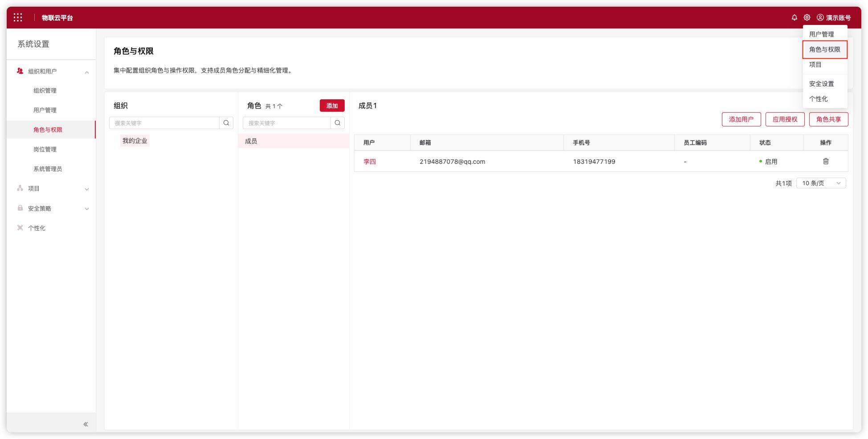The width and height of the screenshot is (868, 439).
Task: Click the organization search magnifier icon
Action: 226,123
